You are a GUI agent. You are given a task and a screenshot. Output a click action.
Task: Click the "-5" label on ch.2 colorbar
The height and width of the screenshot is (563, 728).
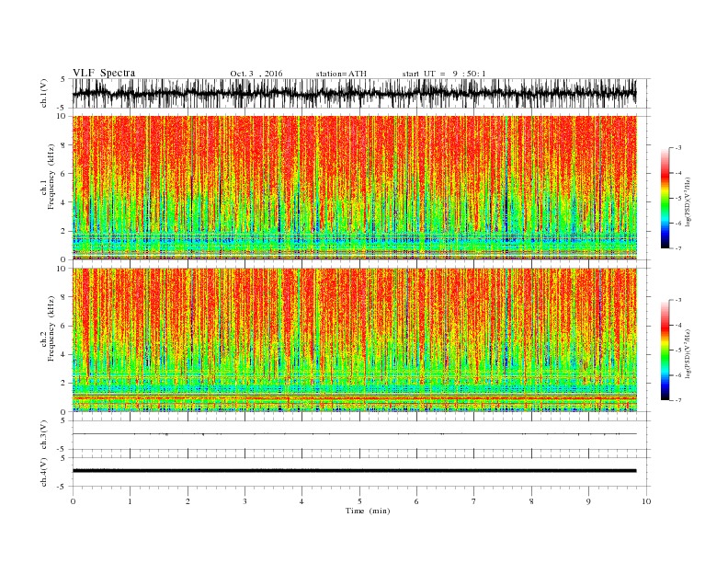[677, 350]
